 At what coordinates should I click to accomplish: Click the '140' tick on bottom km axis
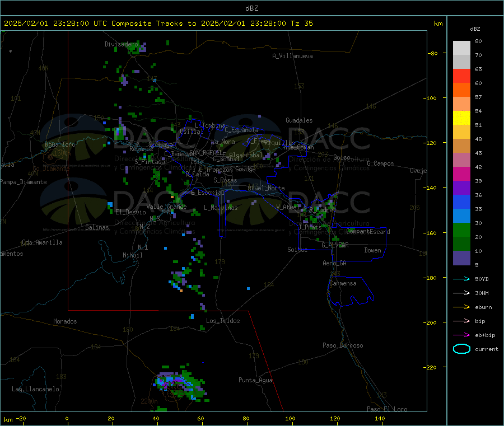(380, 419)
